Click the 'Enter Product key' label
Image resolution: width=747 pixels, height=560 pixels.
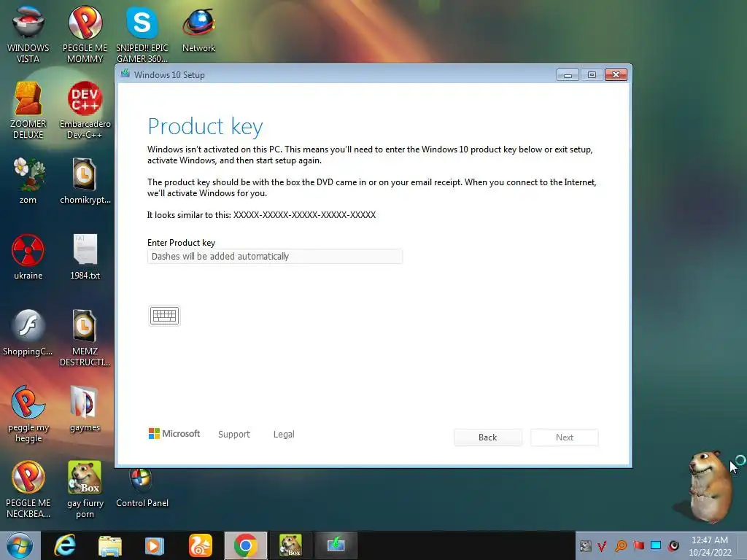pyautogui.click(x=182, y=242)
